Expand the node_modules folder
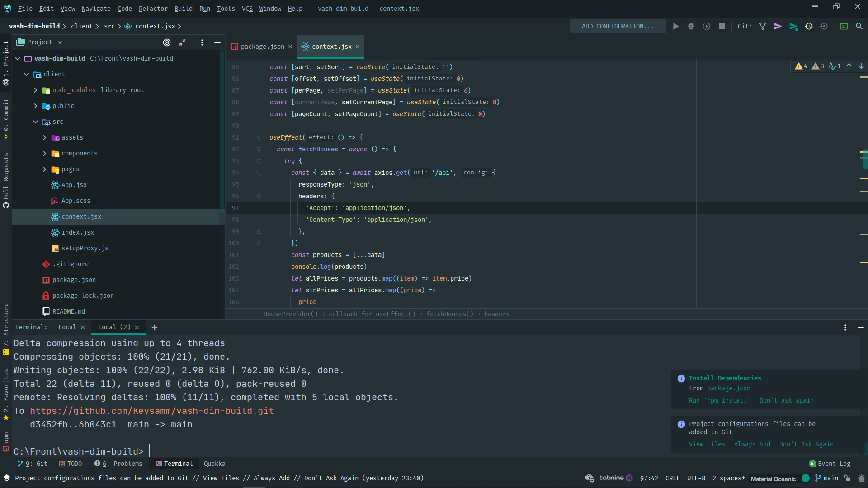The image size is (868, 488). click(x=36, y=90)
